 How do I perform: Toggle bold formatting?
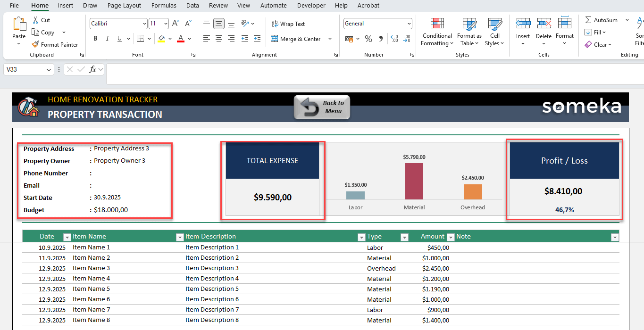tap(95, 39)
